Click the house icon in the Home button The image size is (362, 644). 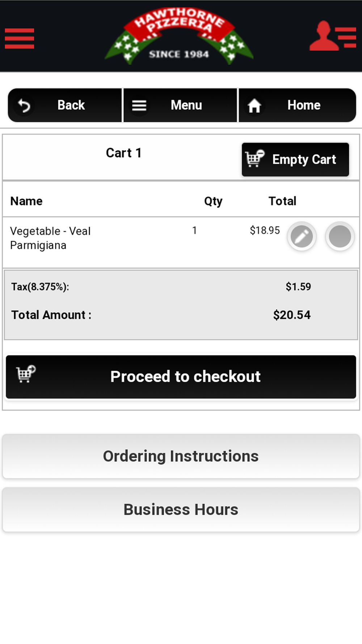click(254, 106)
